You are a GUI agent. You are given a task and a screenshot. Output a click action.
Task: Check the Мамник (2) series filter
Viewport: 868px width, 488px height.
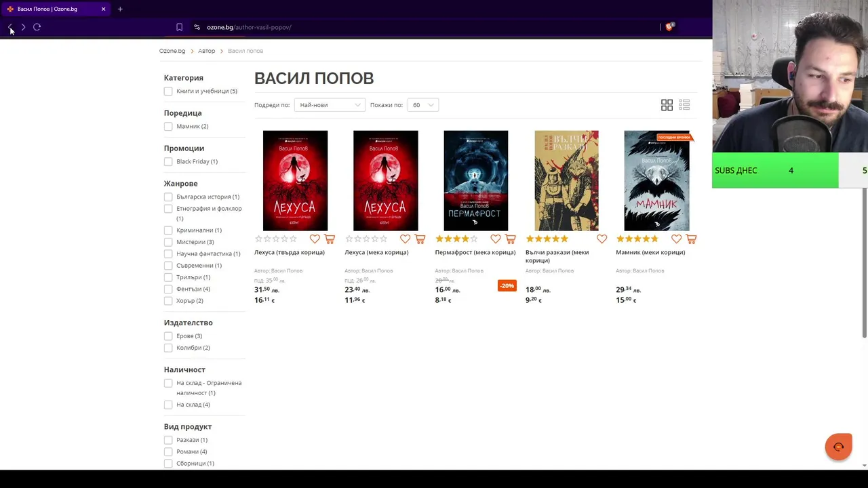168,126
